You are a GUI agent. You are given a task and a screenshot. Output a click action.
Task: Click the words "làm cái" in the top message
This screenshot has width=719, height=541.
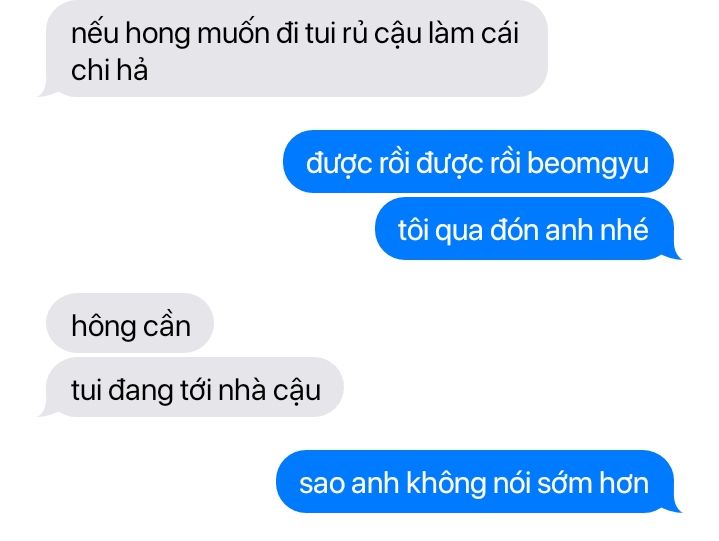pyautogui.click(x=473, y=33)
